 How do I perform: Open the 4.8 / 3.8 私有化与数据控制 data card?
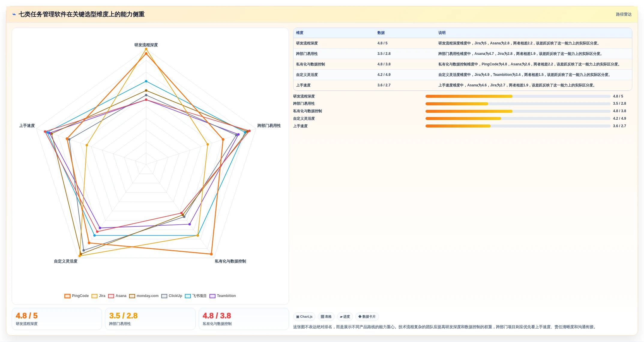click(244, 319)
